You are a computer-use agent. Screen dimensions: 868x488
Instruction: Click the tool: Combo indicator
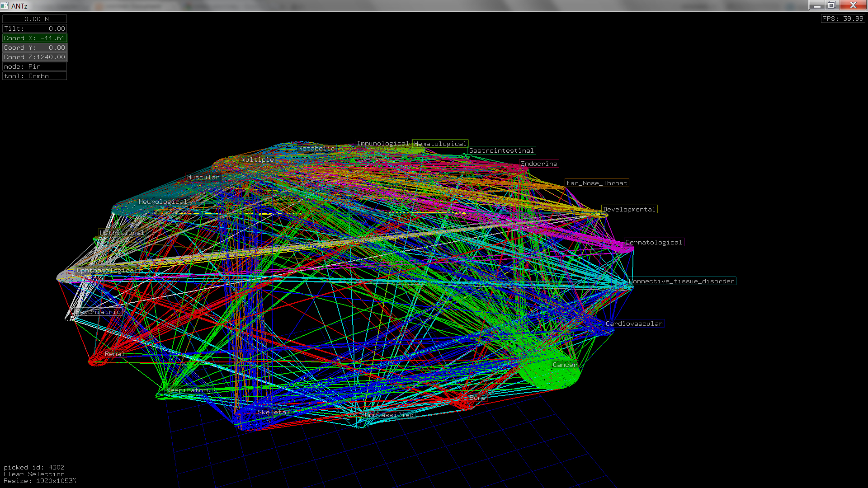34,76
